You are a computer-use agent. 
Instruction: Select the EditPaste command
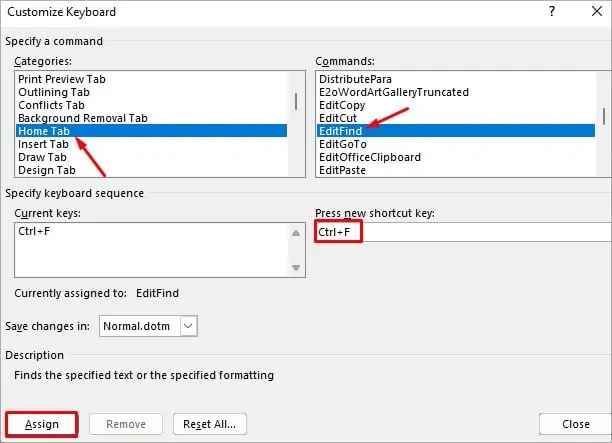point(343,170)
